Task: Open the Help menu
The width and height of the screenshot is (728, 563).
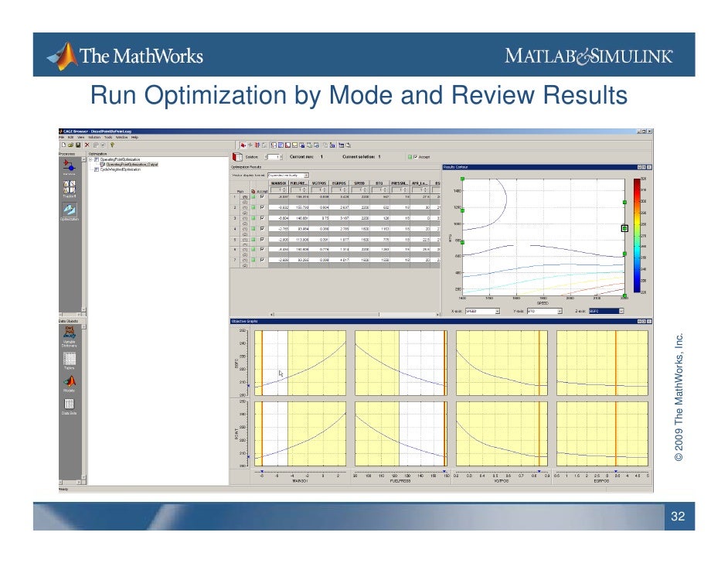Action: (134, 138)
